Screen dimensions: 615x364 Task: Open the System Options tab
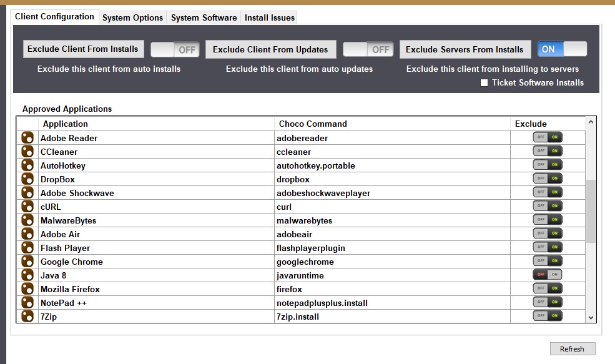132,17
